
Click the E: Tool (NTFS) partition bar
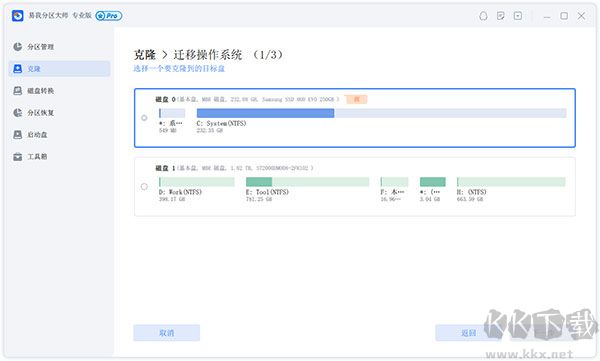tap(308, 182)
